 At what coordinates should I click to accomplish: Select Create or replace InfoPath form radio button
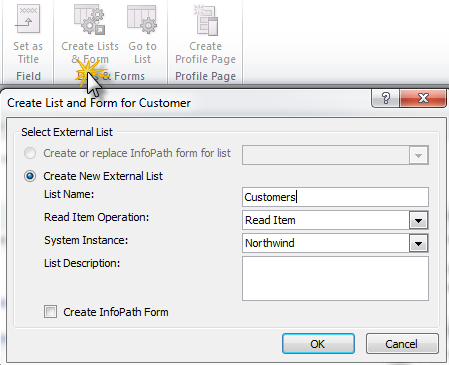point(30,153)
